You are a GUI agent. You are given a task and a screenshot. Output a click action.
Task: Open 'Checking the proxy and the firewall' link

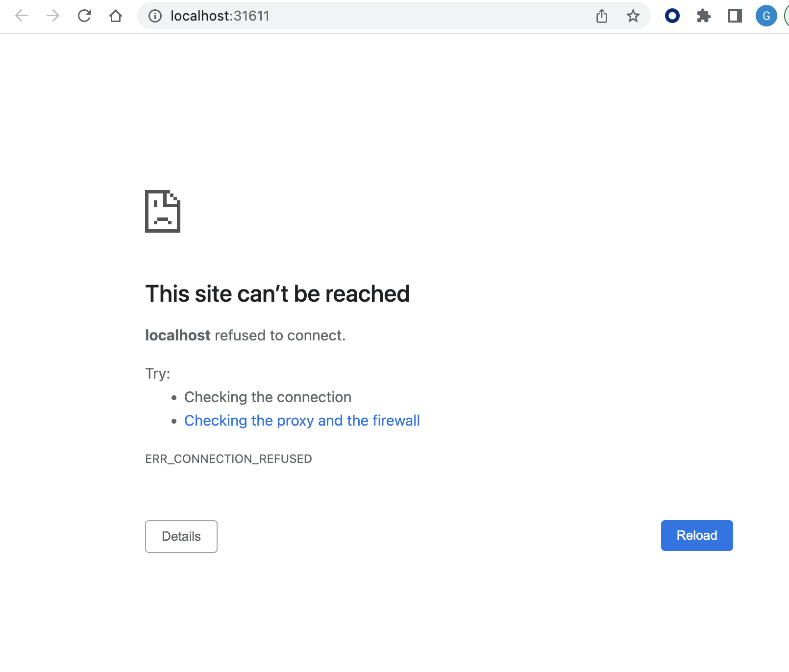pos(302,420)
